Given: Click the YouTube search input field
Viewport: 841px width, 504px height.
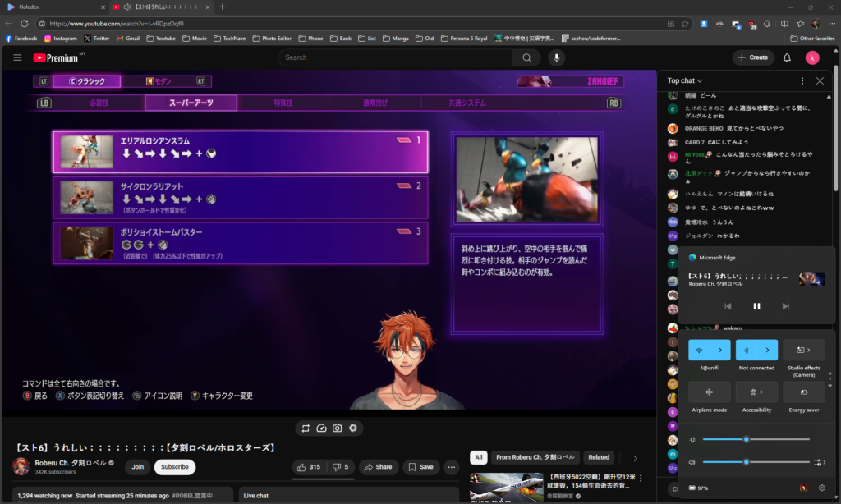Looking at the screenshot, I should (396, 57).
